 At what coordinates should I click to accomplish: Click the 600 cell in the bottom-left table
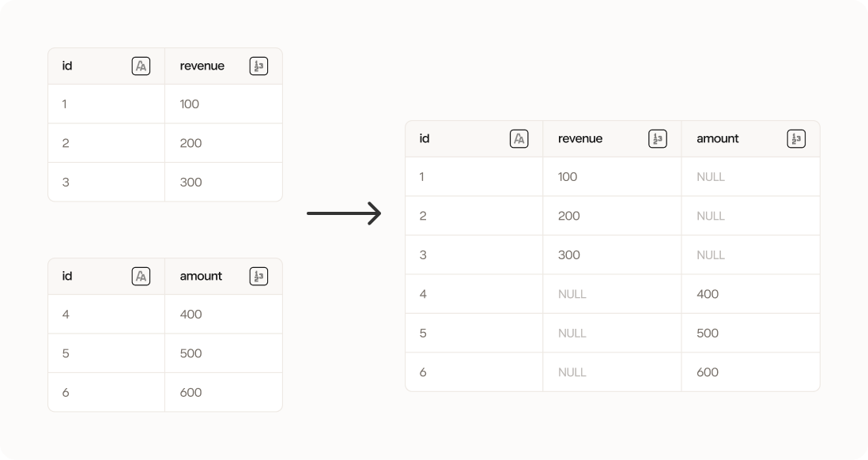(x=224, y=393)
